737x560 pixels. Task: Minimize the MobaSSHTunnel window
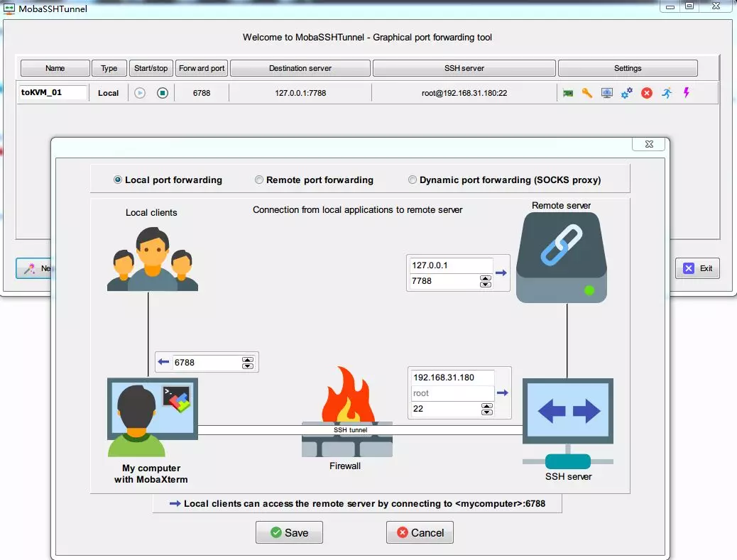coord(670,6)
